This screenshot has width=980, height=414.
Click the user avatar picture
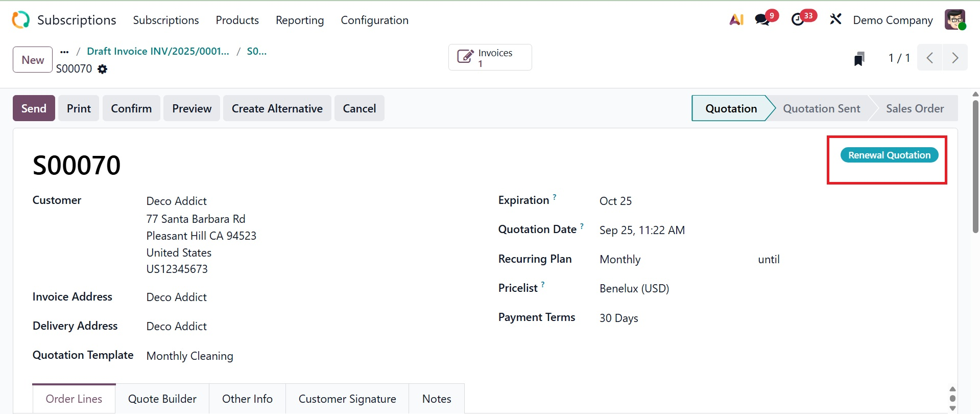954,20
